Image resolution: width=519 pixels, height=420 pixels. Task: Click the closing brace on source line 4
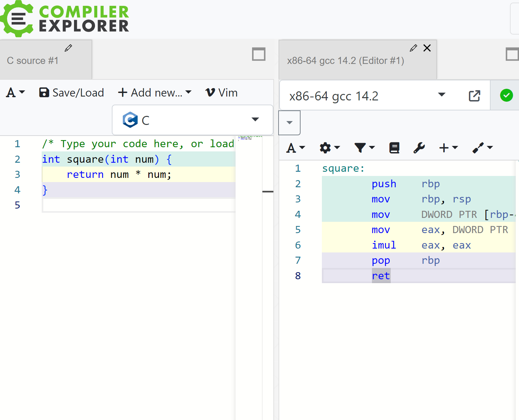point(45,190)
